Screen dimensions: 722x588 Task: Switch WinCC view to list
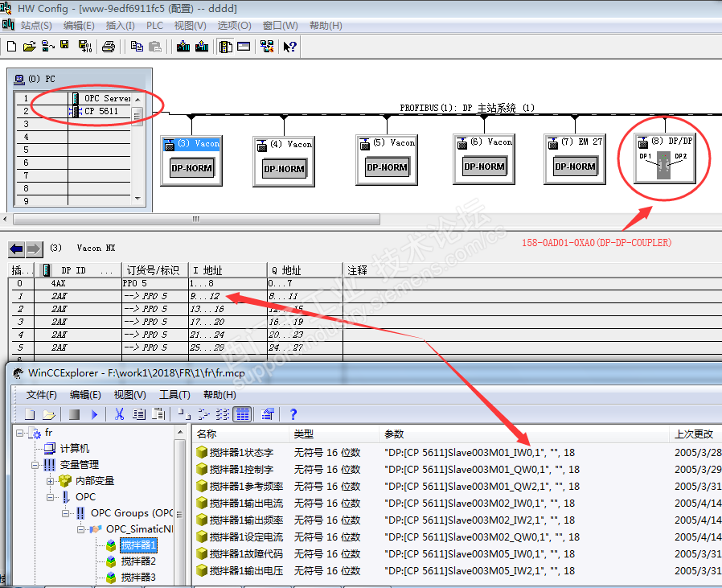[x=223, y=414]
